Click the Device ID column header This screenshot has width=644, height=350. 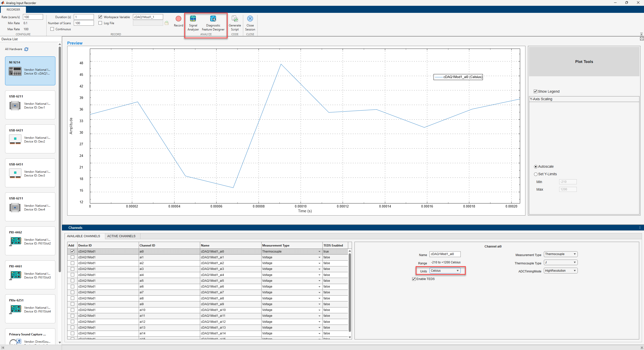click(108, 246)
